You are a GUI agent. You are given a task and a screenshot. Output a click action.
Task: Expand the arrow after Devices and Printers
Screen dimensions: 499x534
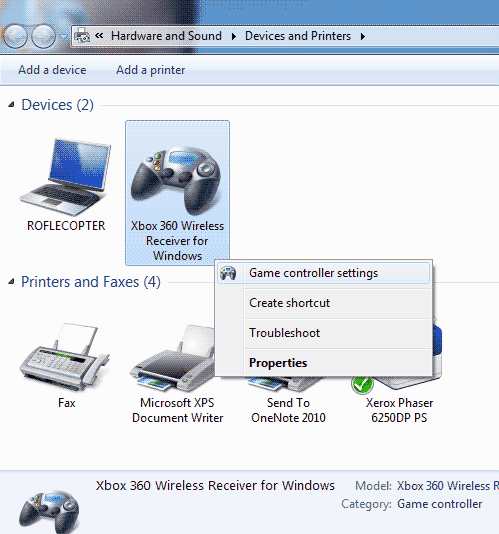tap(363, 36)
